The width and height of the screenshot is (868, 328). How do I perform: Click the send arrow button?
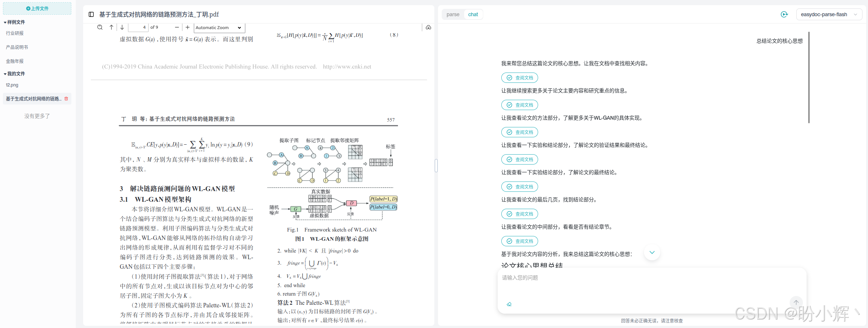coord(796,302)
